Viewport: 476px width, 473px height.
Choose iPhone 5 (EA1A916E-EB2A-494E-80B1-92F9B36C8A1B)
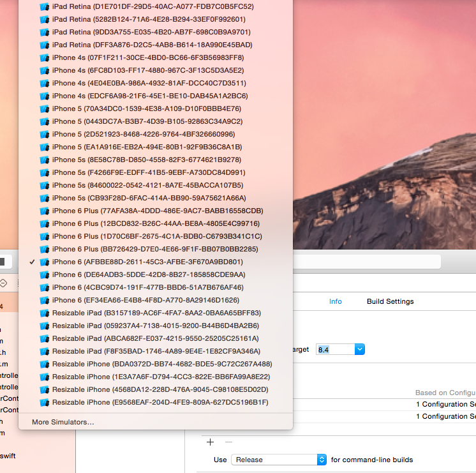coord(156,147)
